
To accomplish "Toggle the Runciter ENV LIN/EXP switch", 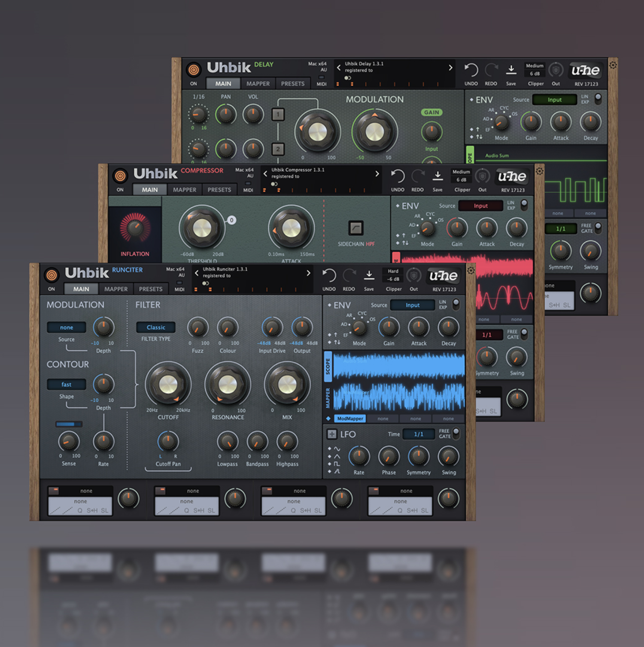I will pos(456,304).
